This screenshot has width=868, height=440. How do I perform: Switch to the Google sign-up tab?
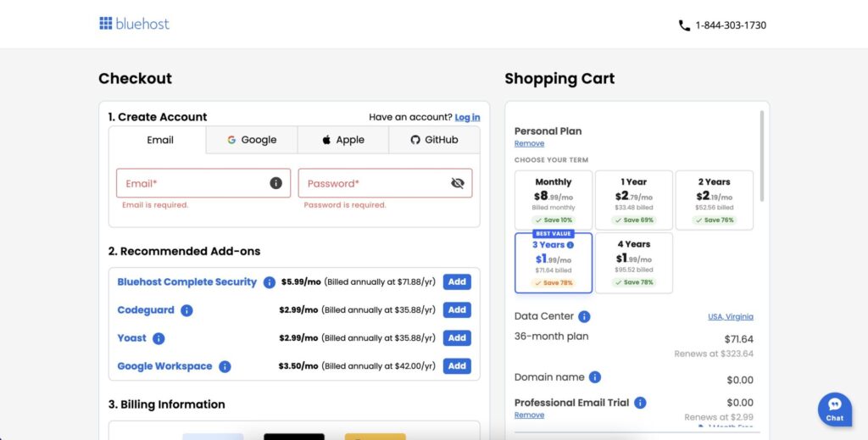(252, 140)
